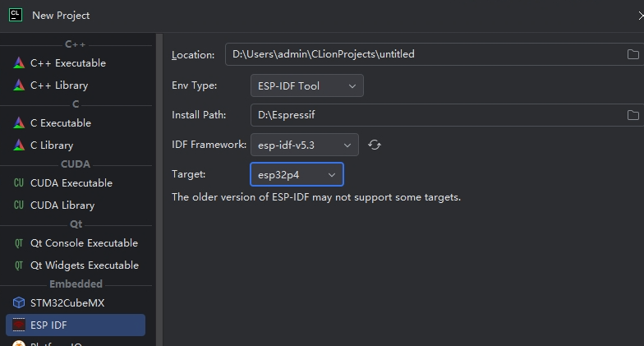Image resolution: width=644 pixels, height=346 pixels.
Task: Click the Location label
Action: pos(193,54)
